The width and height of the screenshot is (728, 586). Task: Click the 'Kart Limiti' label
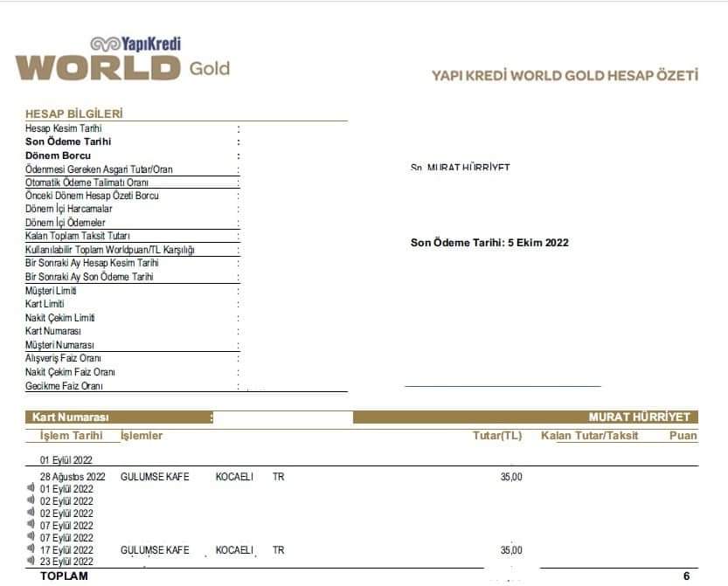[45, 304]
